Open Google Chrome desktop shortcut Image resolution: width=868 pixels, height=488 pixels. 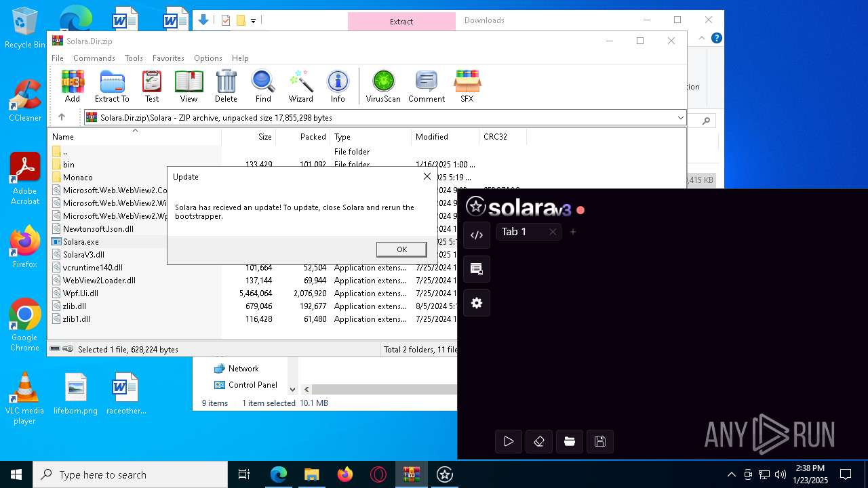point(24,325)
